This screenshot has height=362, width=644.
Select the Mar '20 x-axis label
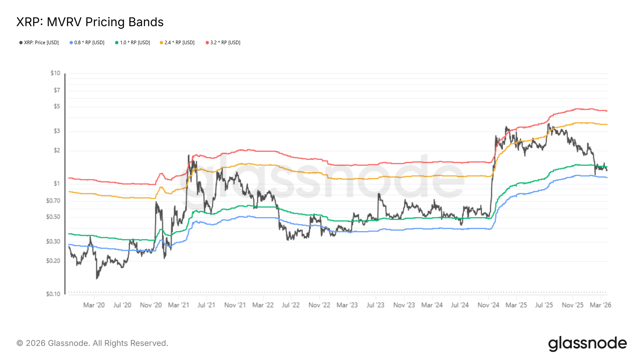coord(94,305)
